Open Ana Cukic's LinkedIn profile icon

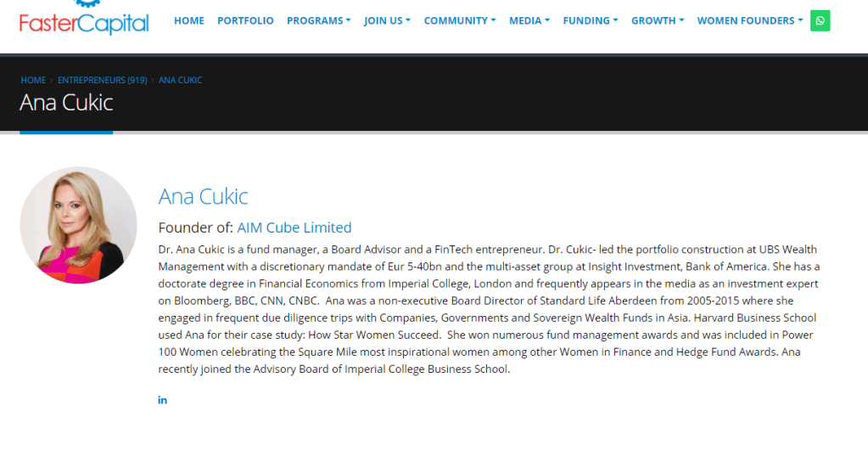click(x=163, y=400)
